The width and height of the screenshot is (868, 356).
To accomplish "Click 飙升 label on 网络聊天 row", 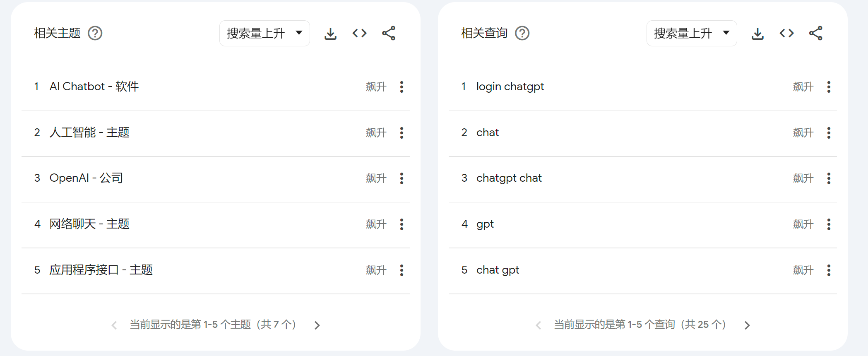I will tap(376, 224).
